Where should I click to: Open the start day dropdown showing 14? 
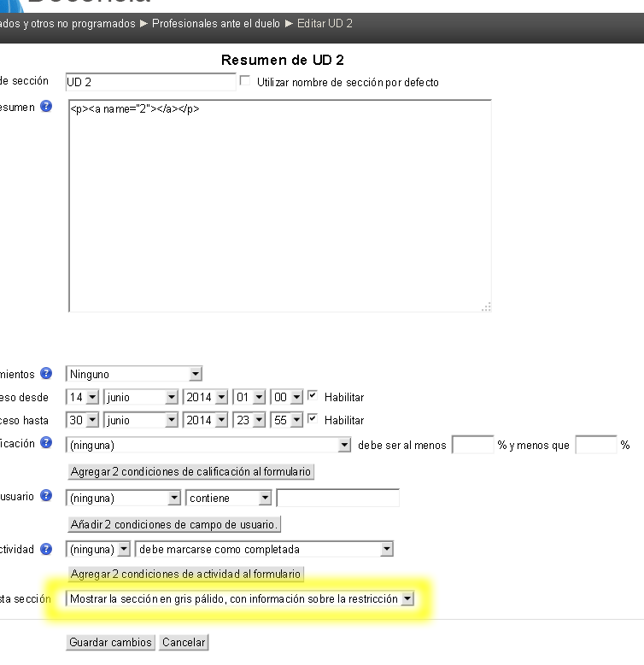click(82, 398)
